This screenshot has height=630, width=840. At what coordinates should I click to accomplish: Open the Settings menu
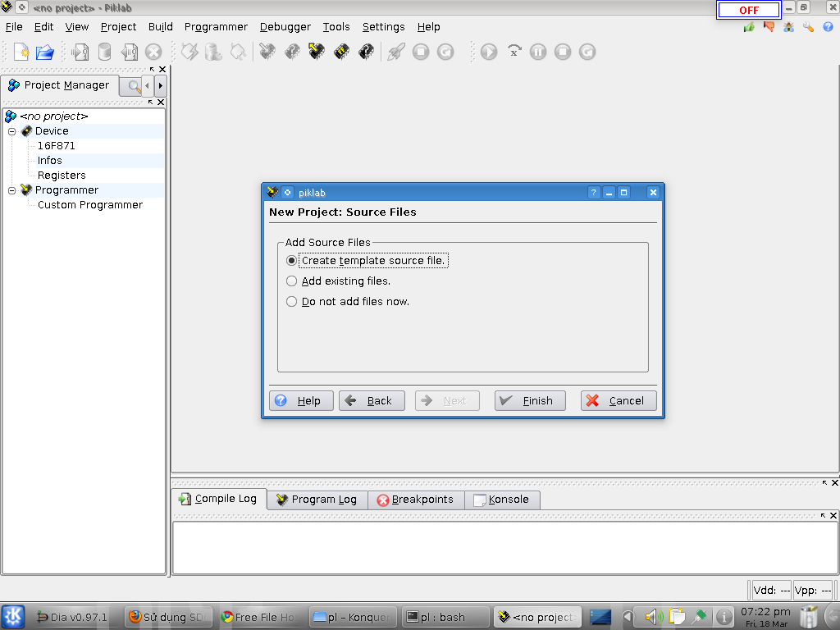pos(384,27)
